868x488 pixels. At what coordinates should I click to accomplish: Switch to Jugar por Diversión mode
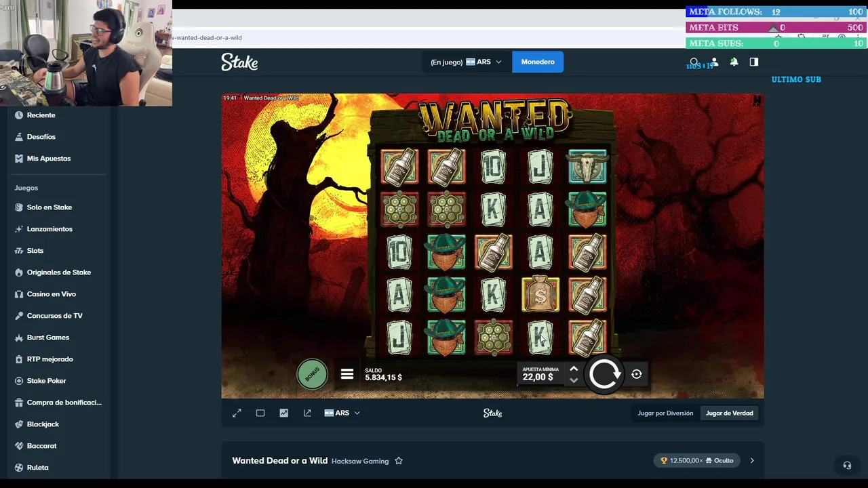665,413
